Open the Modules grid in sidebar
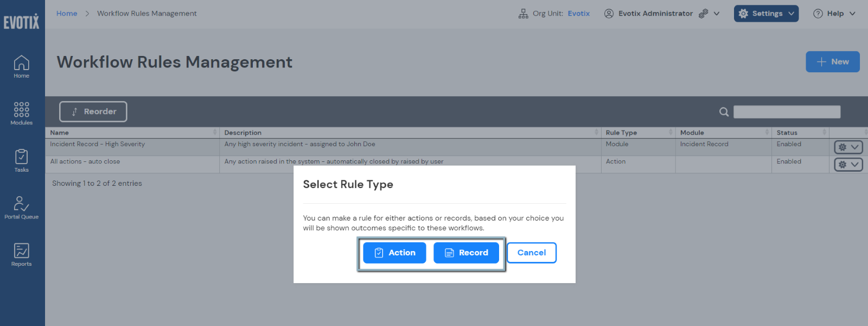868x326 pixels. (x=22, y=114)
